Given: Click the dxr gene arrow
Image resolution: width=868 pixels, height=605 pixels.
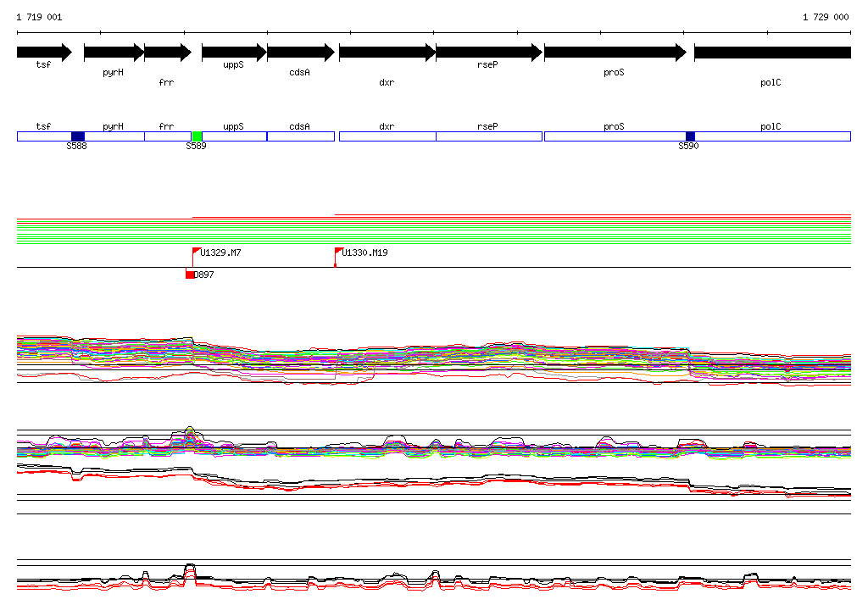Looking at the screenshot, I should pyautogui.click(x=387, y=53).
